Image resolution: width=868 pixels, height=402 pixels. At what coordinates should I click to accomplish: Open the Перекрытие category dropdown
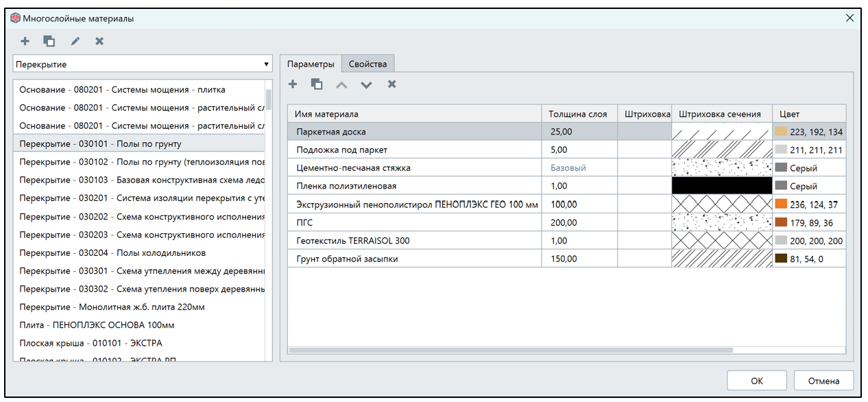click(x=143, y=64)
